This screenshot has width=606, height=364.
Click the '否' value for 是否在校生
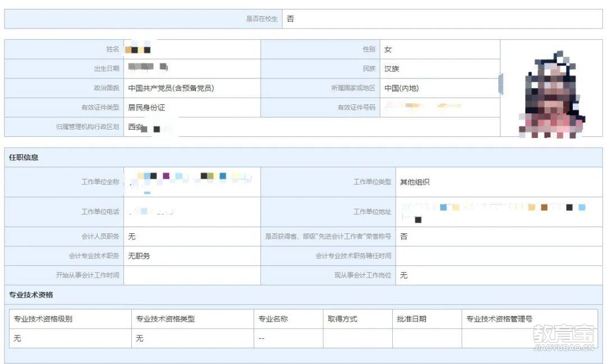point(290,19)
